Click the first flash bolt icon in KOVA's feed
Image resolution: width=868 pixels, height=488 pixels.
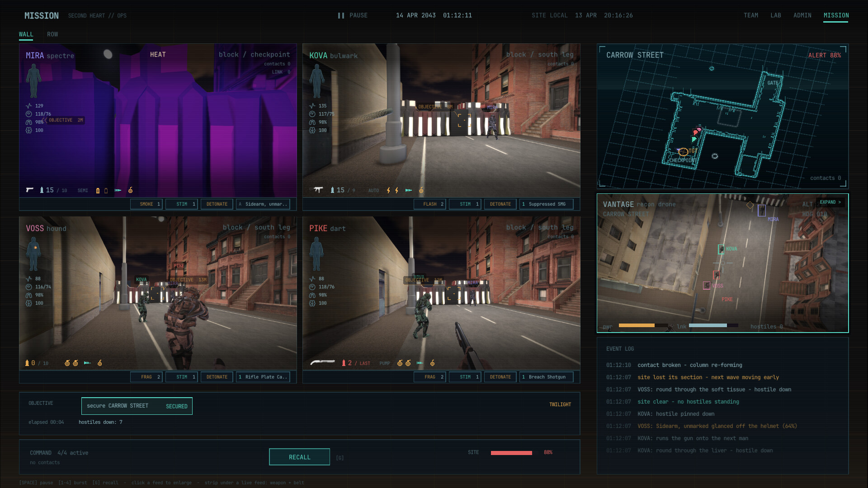point(388,190)
